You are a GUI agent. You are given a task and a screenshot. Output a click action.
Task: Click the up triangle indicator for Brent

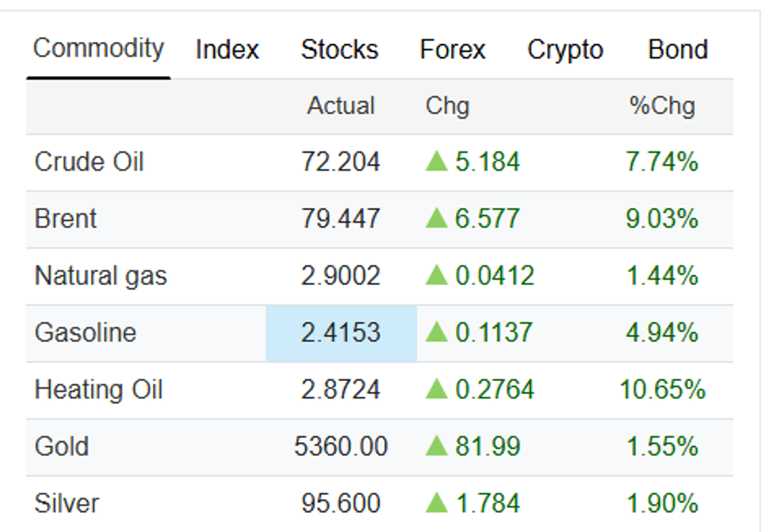(437, 219)
